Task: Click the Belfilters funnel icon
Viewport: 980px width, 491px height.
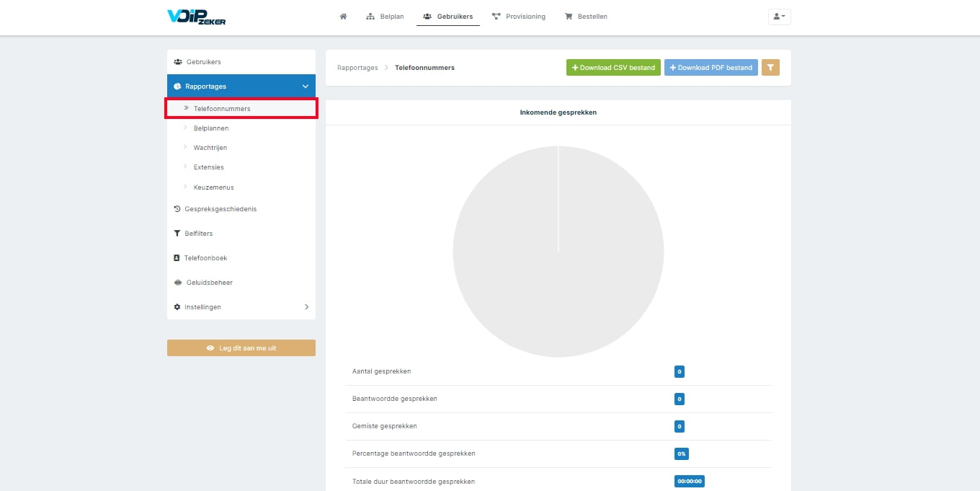Action: (x=177, y=234)
